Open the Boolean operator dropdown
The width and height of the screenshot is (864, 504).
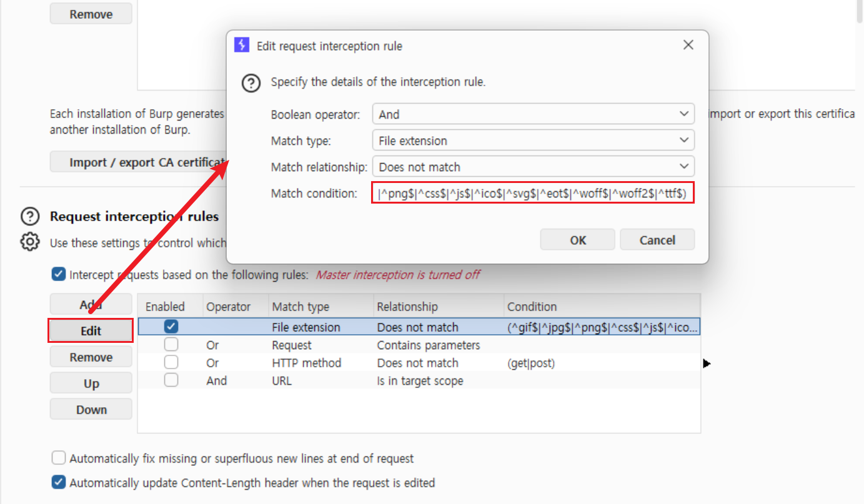[533, 114]
